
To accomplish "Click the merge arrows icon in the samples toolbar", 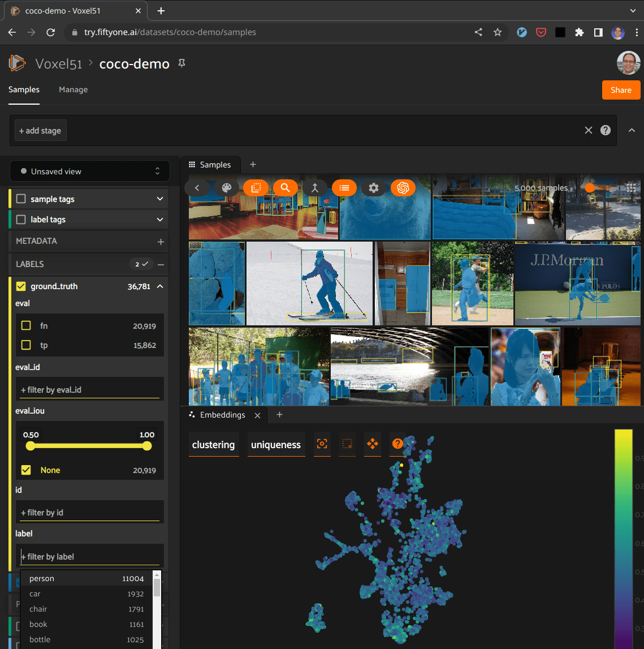I will click(x=315, y=188).
